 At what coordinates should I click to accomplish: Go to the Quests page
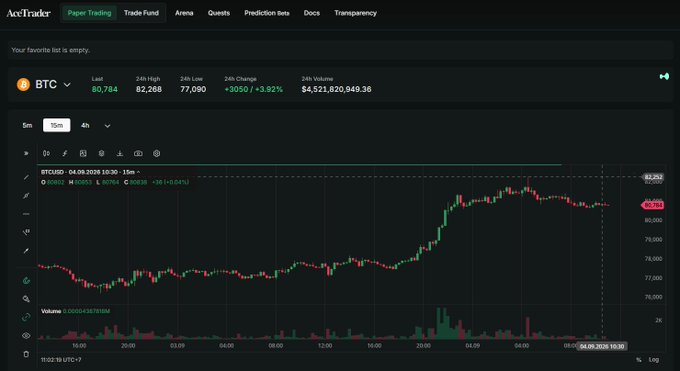coord(219,13)
